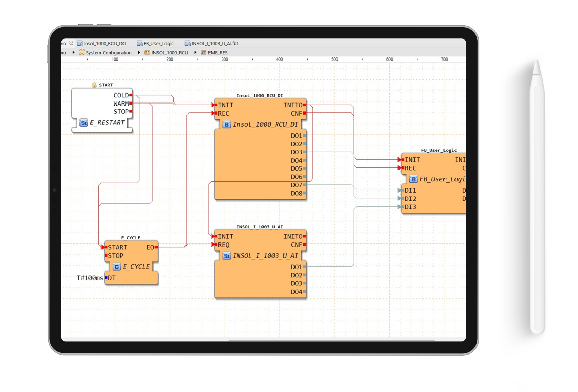Click the INSOL_1000_RCU breadcrumb device icon

click(147, 53)
